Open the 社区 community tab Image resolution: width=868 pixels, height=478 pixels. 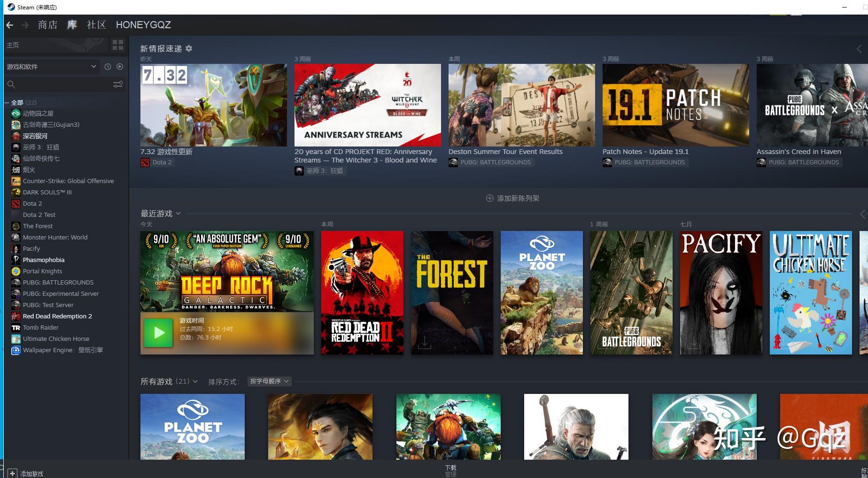click(x=96, y=25)
